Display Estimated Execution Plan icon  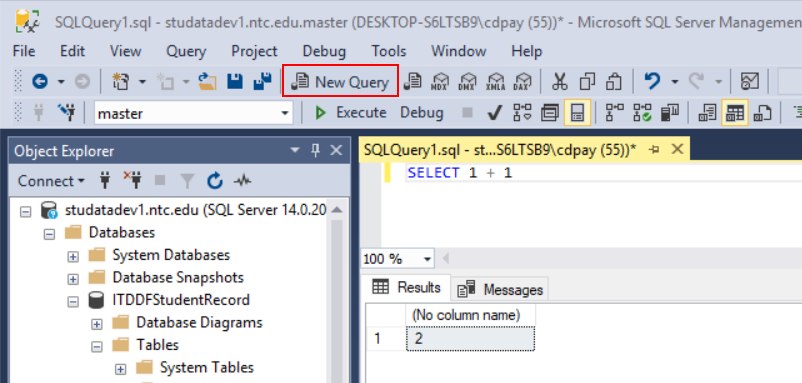[522, 113]
